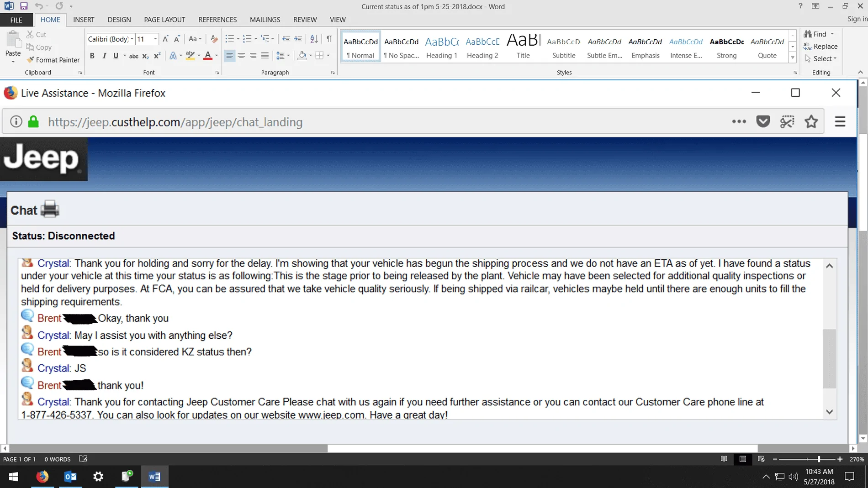The image size is (868, 488).
Task: Switch to Read Mode view in status bar
Action: coord(724,459)
